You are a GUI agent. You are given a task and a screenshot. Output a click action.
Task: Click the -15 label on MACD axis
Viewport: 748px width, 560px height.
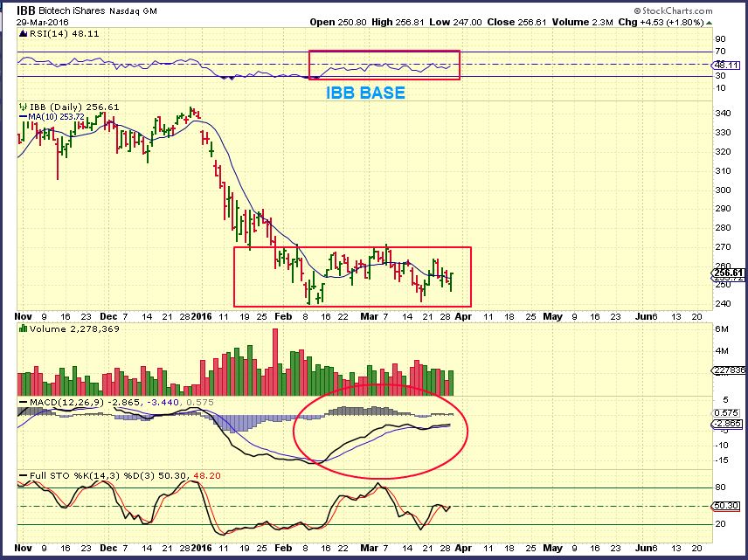pos(722,460)
